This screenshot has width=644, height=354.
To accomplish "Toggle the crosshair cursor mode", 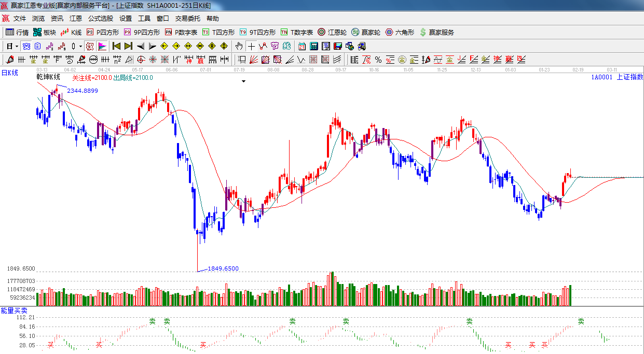I will click(251, 46).
